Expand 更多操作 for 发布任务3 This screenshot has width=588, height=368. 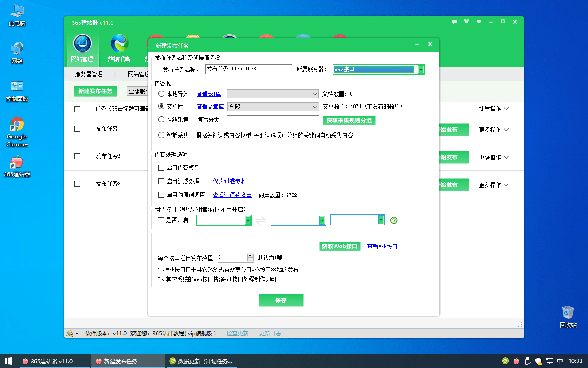[494, 185]
